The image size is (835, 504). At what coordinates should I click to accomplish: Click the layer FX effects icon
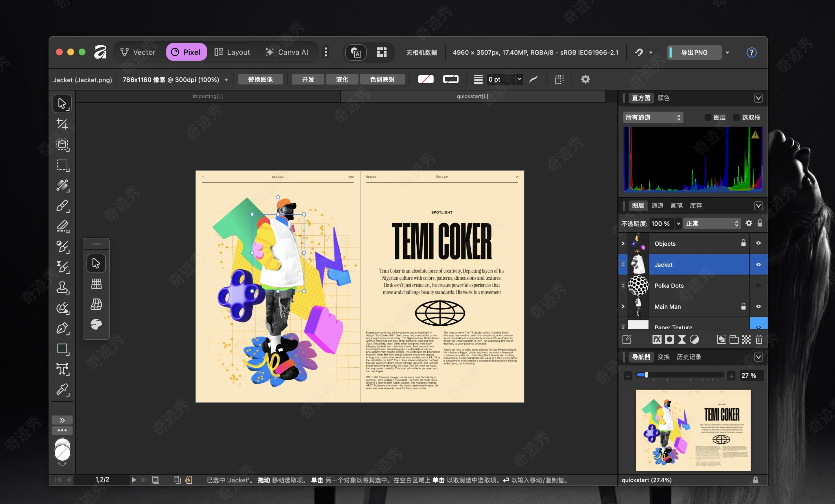(656, 339)
